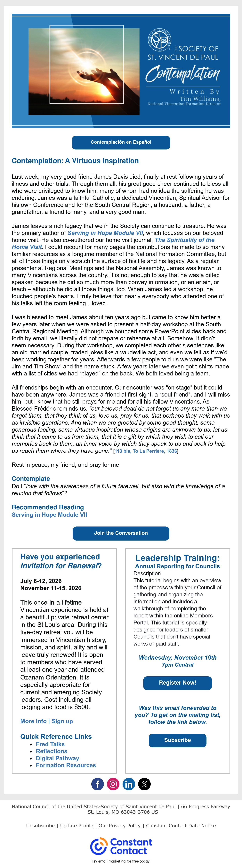This screenshot has width=242, height=868.
Task: Open the Fred Talks quick reference link
Action: (x=50, y=744)
